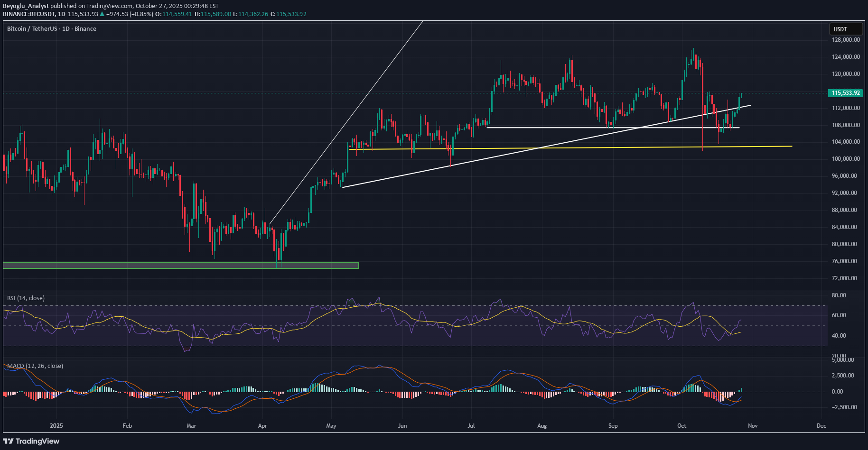Click the Oct label on the time axis
Viewport: 868px width, 450px height.
tap(681, 426)
